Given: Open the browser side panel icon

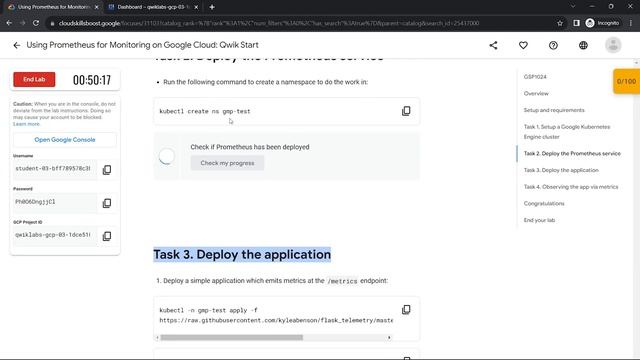Looking at the screenshot, I should [576, 23].
